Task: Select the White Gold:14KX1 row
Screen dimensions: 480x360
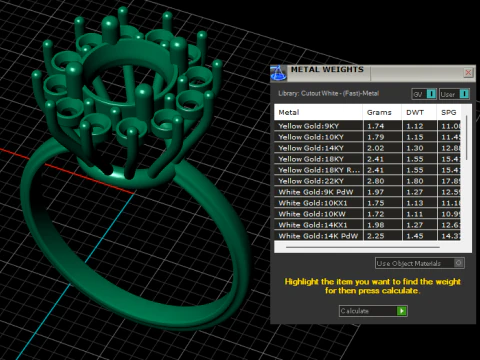Action: [x=367, y=225]
